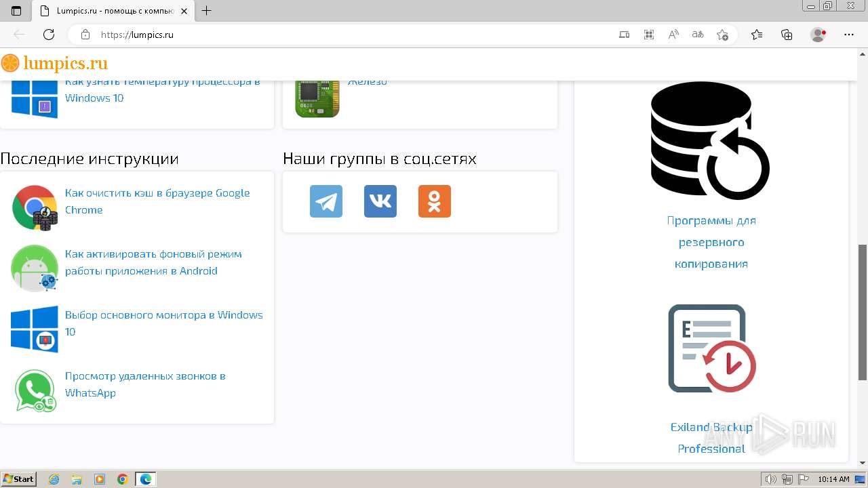Click the Action Center flag tray icon
The height and width of the screenshot is (488, 868).
point(803,479)
